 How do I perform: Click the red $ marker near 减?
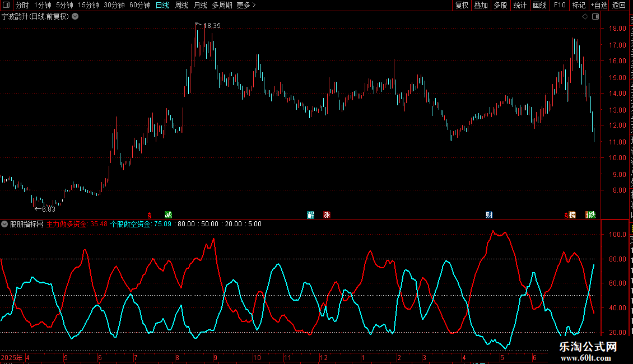coord(150,216)
